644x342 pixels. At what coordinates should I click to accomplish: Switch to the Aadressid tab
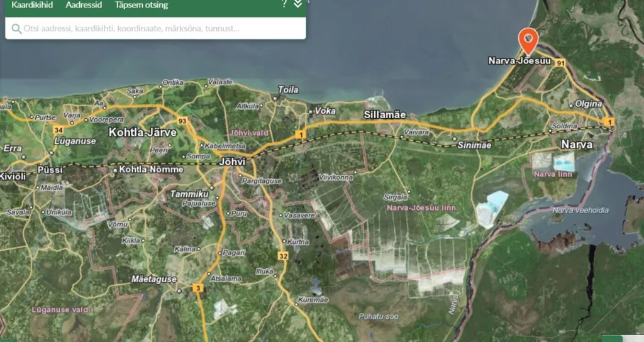(84, 5)
